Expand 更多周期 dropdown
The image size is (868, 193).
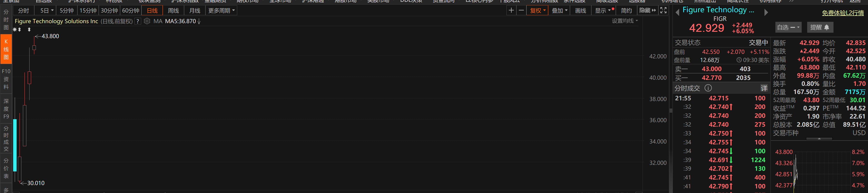221,10
